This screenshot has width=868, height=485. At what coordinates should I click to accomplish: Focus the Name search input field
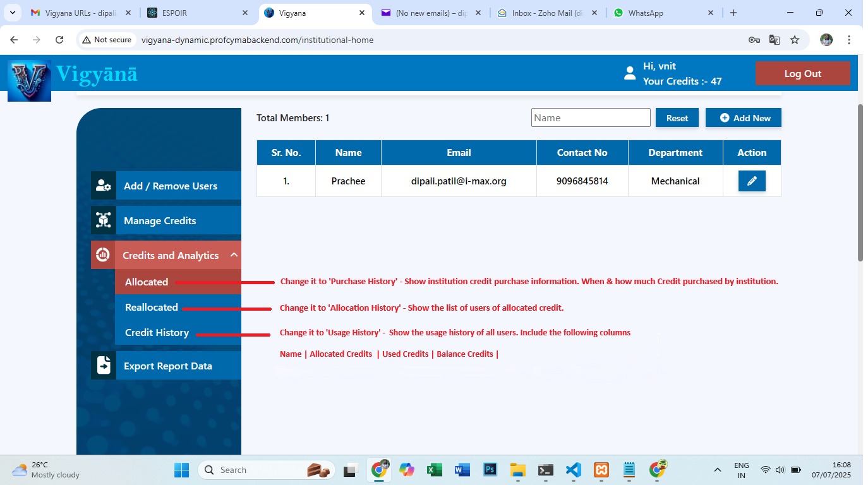coord(590,117)
